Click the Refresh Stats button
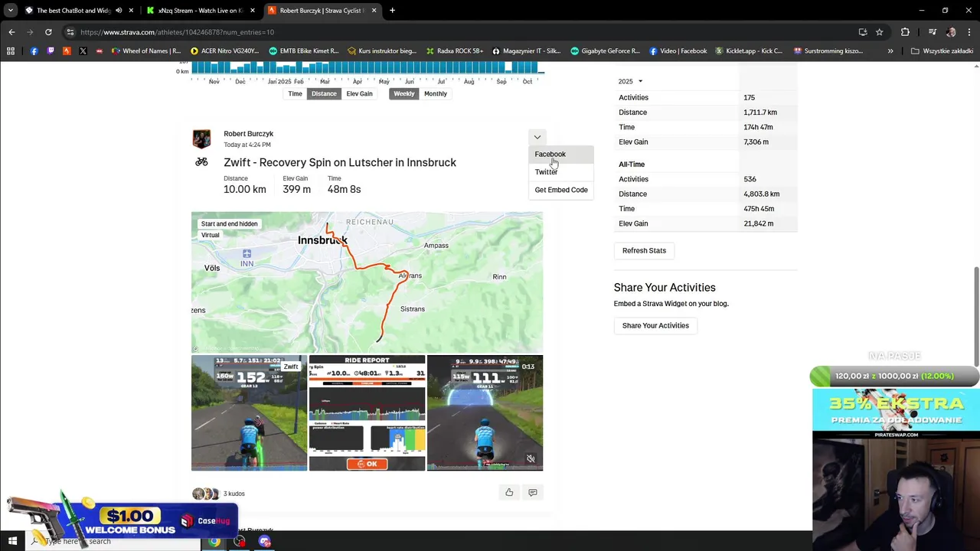Image resolution: width=980 pixels, height=551 pixels. 644,251
